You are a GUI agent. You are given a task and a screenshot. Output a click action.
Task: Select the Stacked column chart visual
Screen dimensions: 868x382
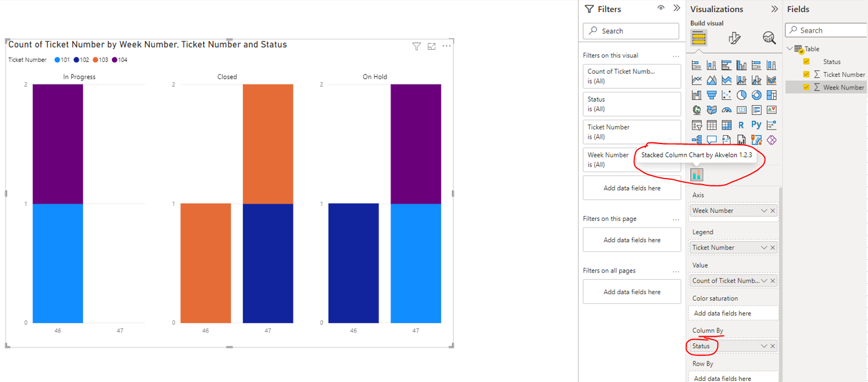[x=711, y=65]
